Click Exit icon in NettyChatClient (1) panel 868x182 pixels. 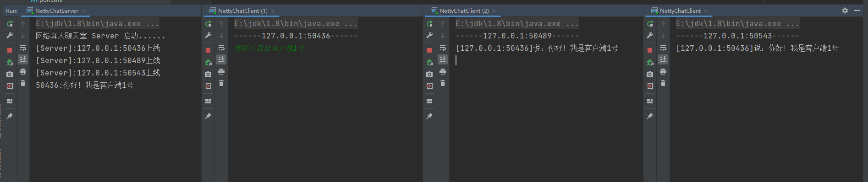pyautogui.click(x=208, y=86)
